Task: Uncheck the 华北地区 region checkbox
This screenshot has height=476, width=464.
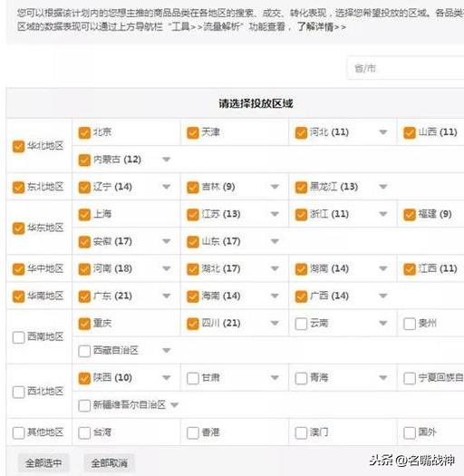Action: tap(18, 146)
